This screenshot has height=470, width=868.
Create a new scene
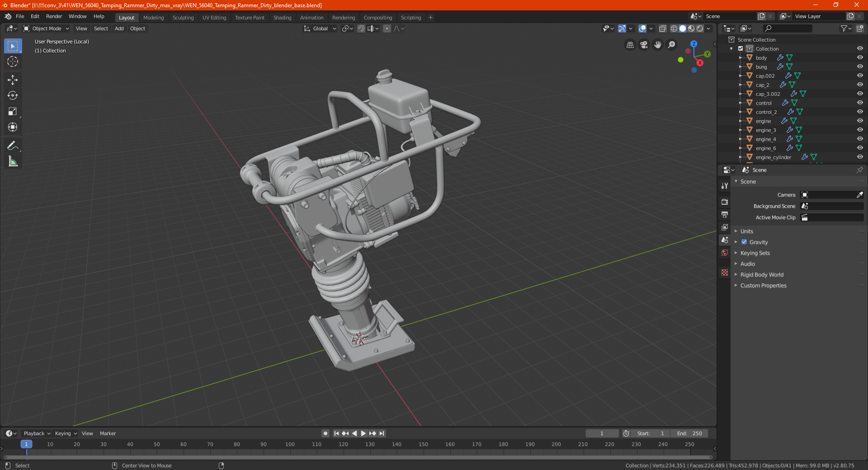(x=761, y=16)
